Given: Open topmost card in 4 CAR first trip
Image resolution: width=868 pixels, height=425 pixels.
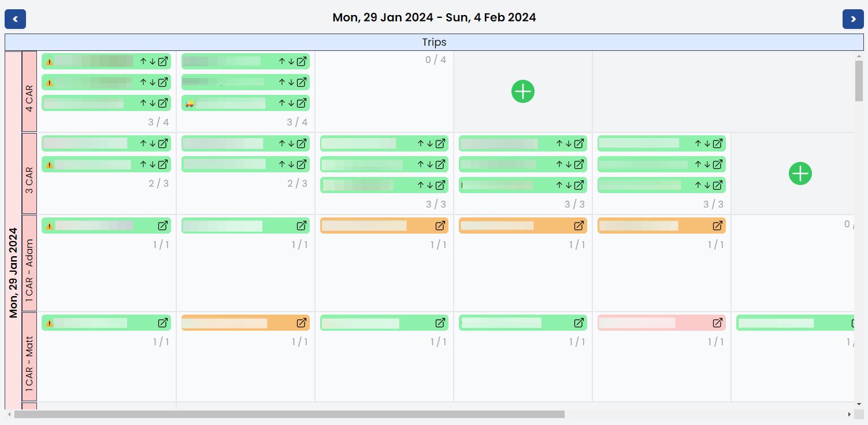Looking at the screenshot, I should [x=163, y=61].
